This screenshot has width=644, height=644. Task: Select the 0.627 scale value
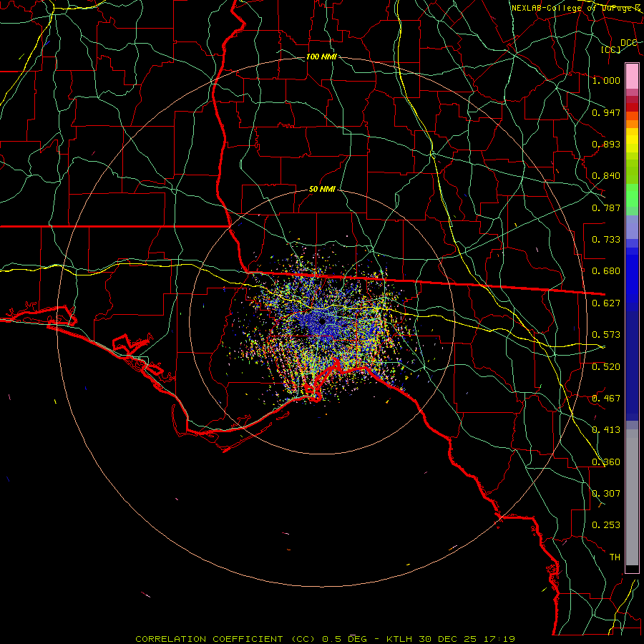tap(606, 303)
